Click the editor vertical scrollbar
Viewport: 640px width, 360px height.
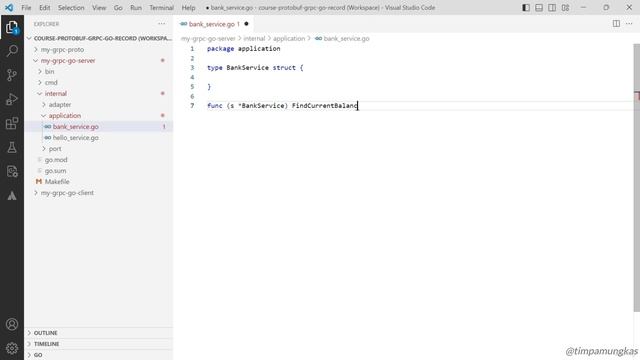(x=637, y=178)
